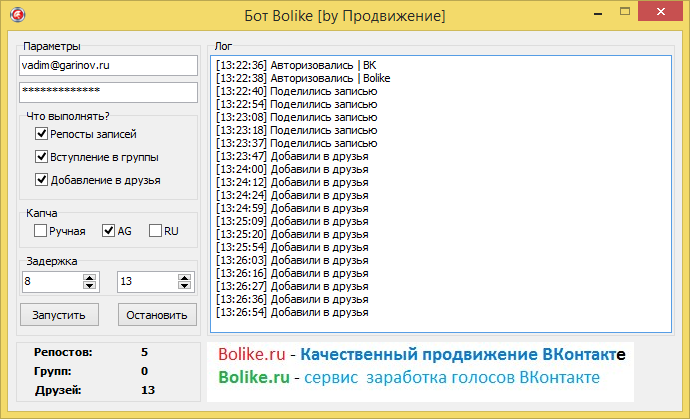The image size is (690, 419).
Task: Enable Ручная captcha checkbox
Action: (40, 231)
